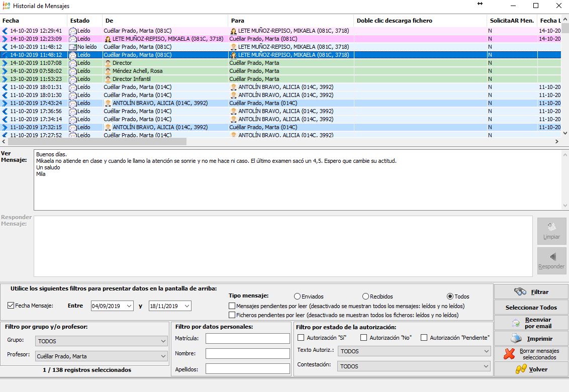This screenshot has height=392, width=569.
Task: Click the Matrícula input field
Action: [247, 338]
